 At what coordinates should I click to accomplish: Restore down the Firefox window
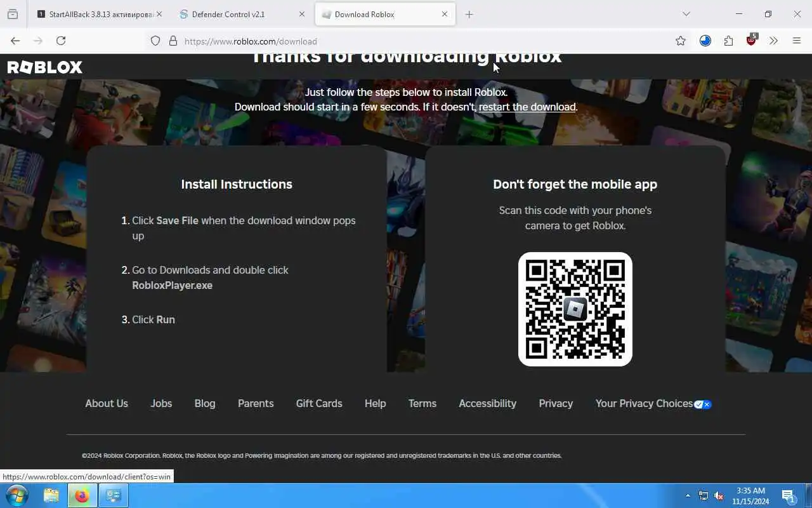pos(768,14)
